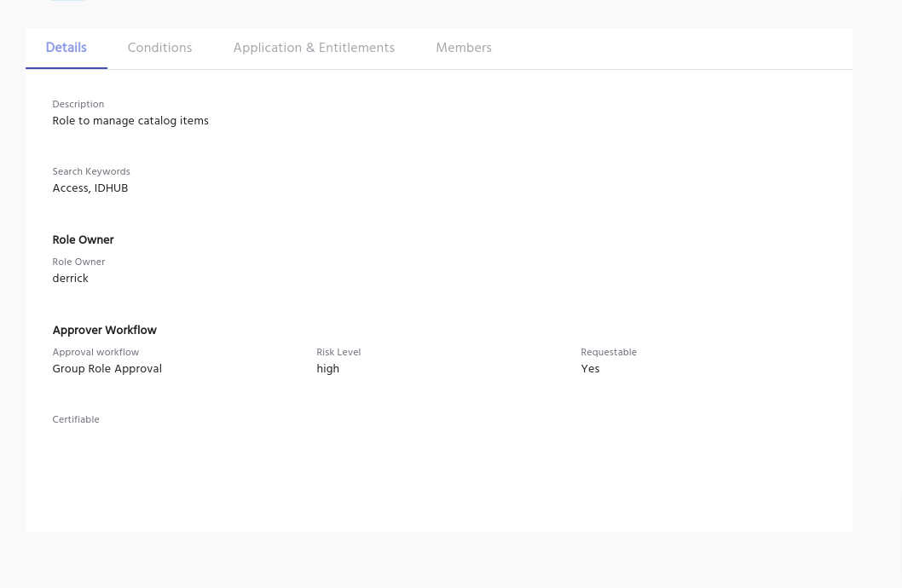Select the 'high' risk level value
Screen dimensions: 902x588
click(328, 369)
